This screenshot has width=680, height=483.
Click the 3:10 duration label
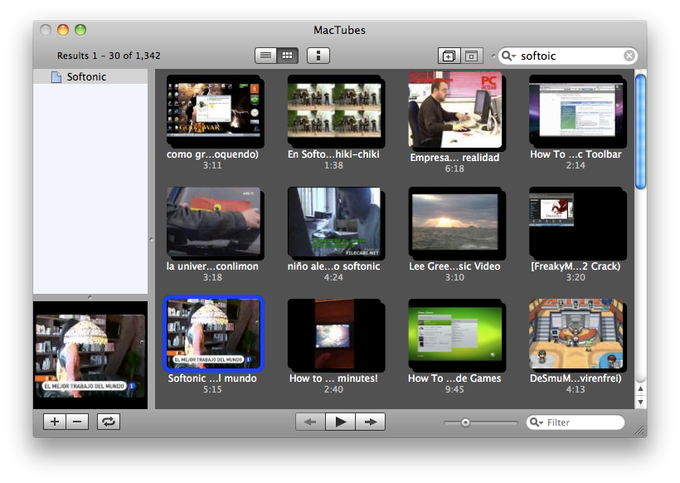454,277
